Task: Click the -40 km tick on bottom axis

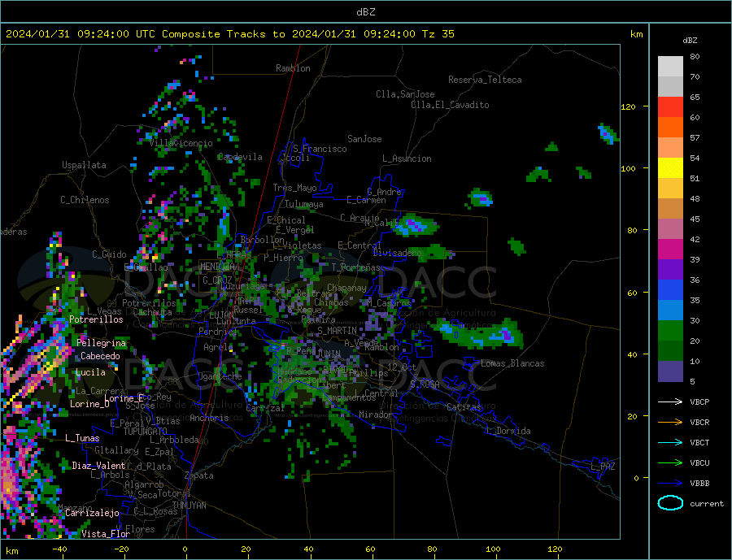Action: 59,549
